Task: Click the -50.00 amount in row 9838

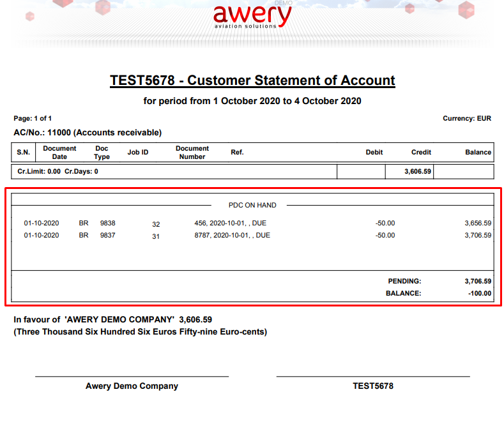Action: tap(385, 223)
